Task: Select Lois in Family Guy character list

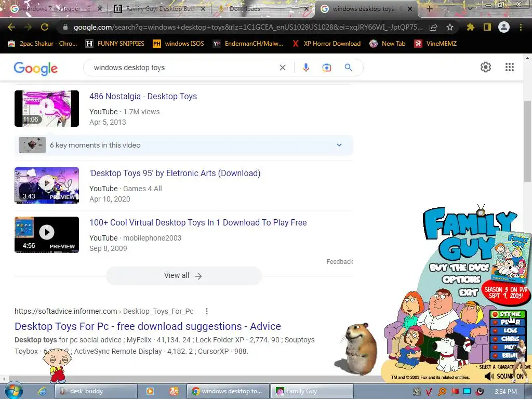Action: pos(508,330)
